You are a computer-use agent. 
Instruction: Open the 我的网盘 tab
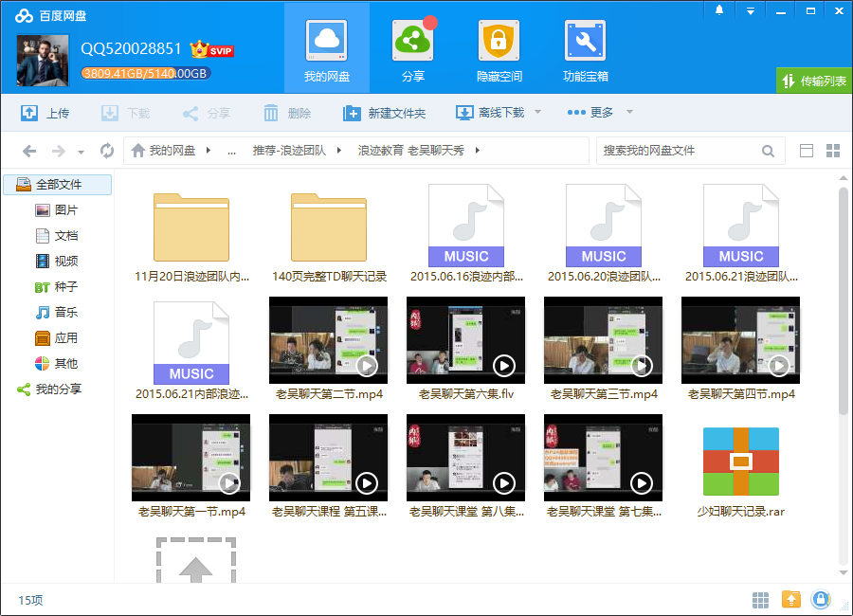[326, 49]
